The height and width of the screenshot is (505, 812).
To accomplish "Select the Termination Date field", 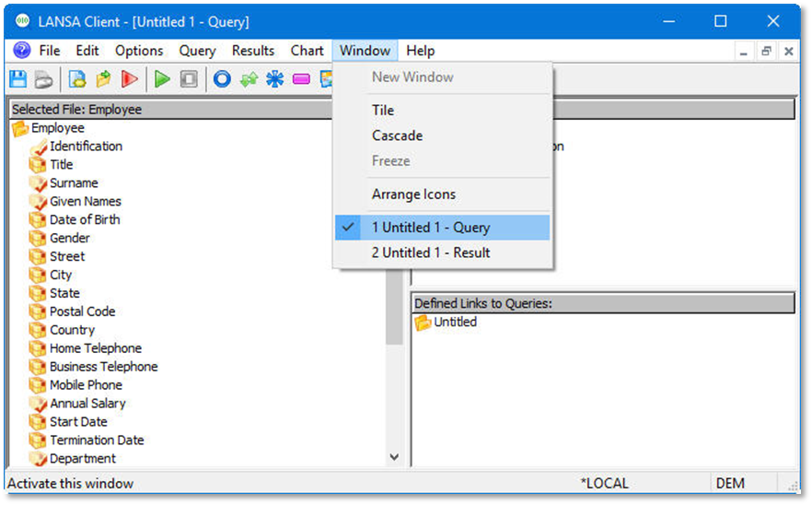I will pos(97,440).
